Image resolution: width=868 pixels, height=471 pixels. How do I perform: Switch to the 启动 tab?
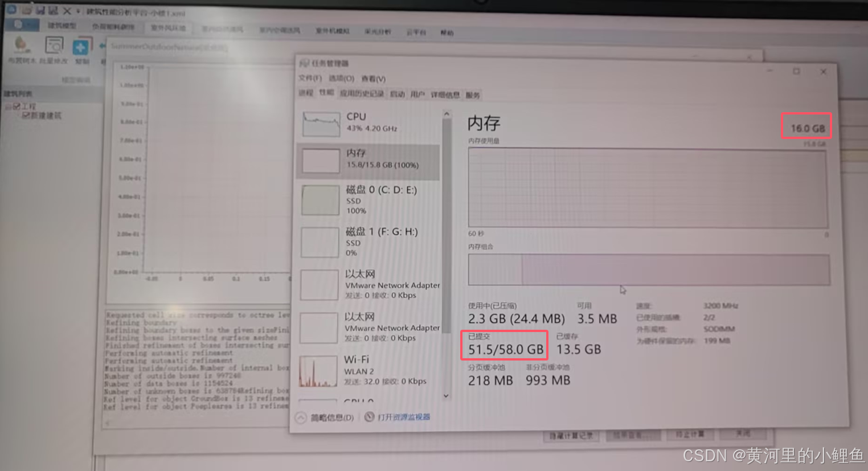coord(397,94)
